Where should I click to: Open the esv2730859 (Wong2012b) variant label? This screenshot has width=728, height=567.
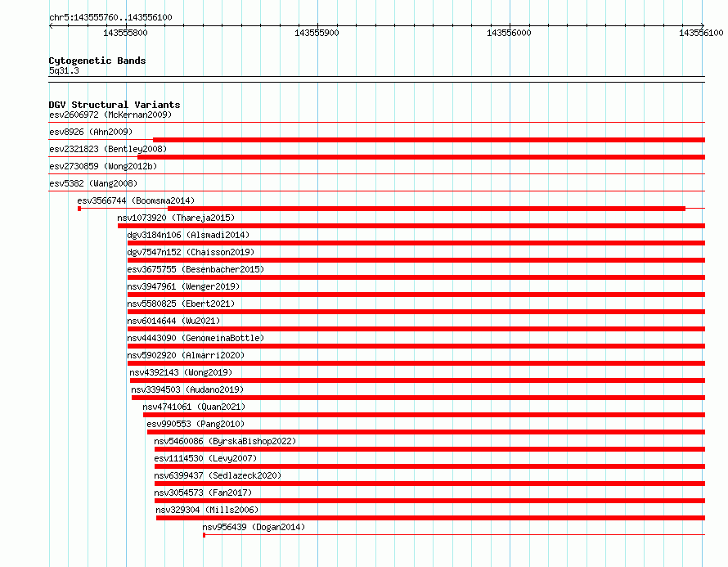click(103, 166)
